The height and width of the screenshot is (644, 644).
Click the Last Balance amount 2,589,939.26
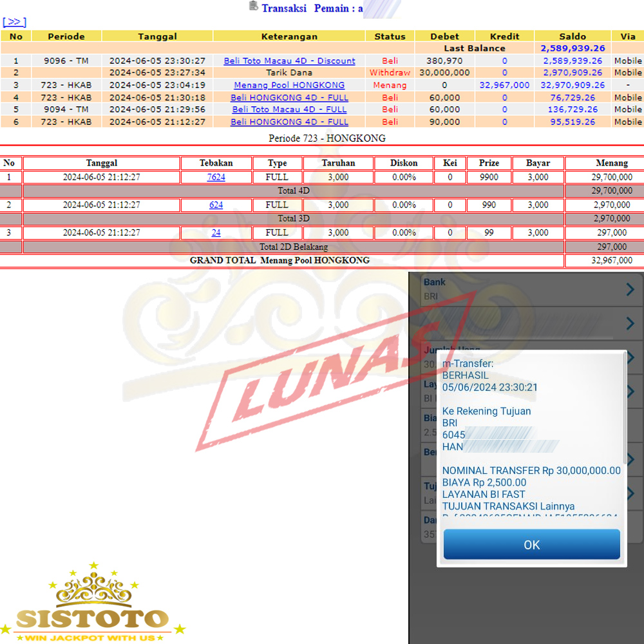coord(573,48)
